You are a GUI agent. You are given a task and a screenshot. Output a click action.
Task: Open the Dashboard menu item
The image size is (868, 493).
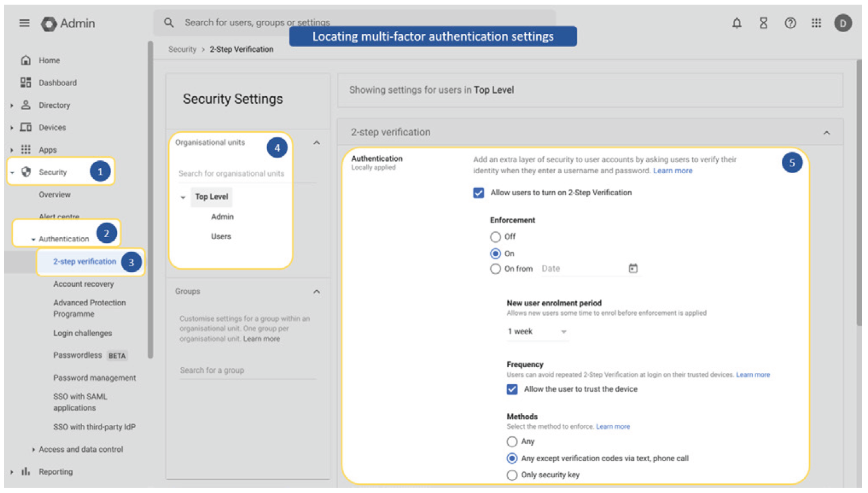tap(58, 83)
